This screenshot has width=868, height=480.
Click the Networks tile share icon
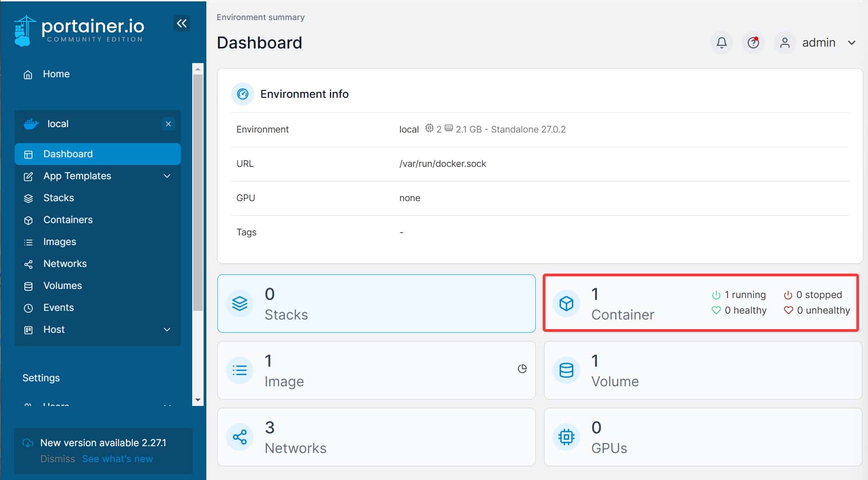[239, 437]
